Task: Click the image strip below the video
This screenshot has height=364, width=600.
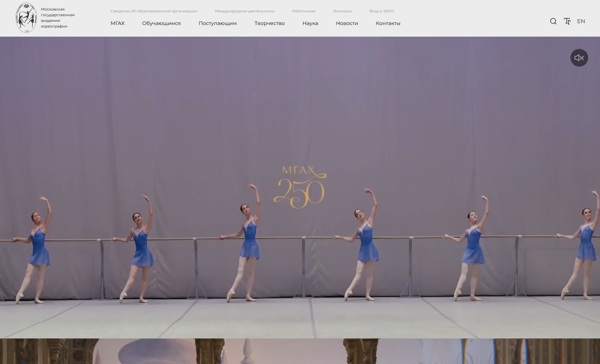Action: tap(300, 351)
